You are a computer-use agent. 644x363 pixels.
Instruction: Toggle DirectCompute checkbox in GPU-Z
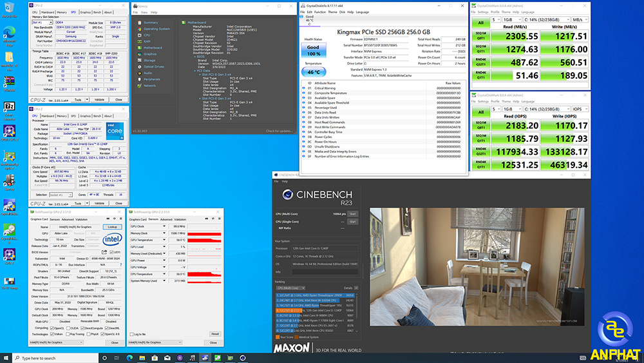tap(82, 328)
